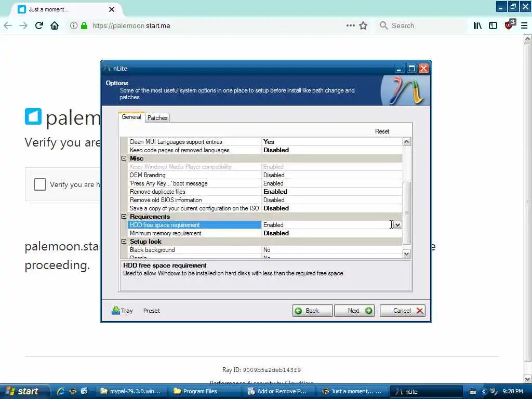Collapse the Misc section
Viewport: 532px width, 399px height.
click(124, 158)
